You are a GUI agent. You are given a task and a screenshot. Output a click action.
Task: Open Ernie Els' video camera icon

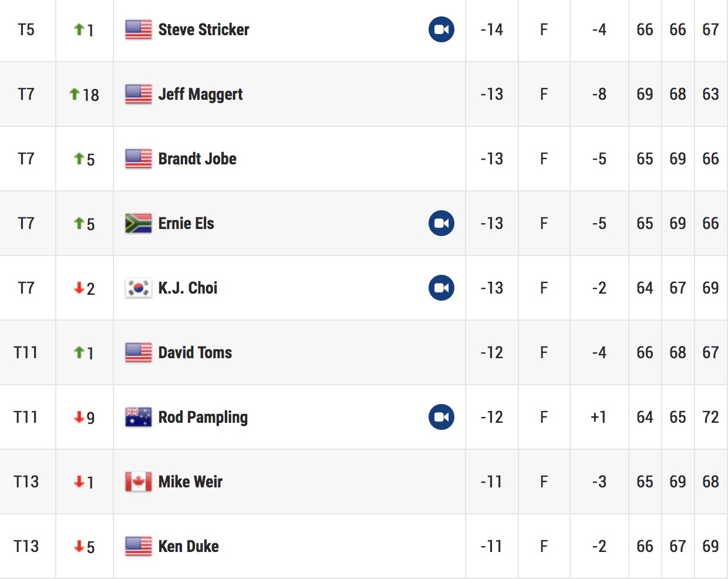click(x=441, y=223)
